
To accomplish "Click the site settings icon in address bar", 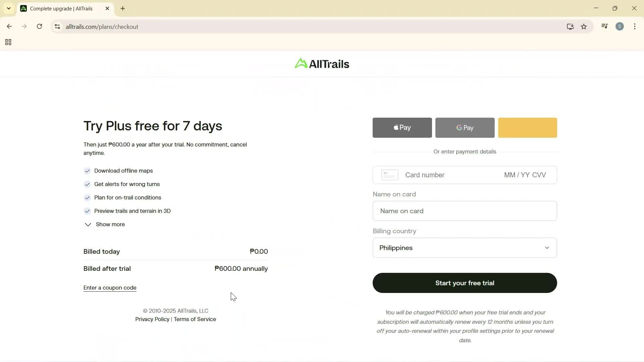I will [x=57, y=27].
